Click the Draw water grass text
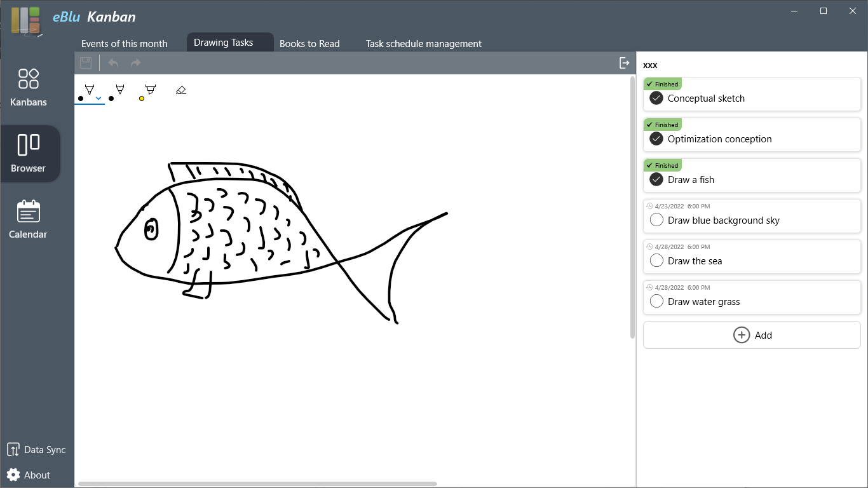 tap(703, 302)
